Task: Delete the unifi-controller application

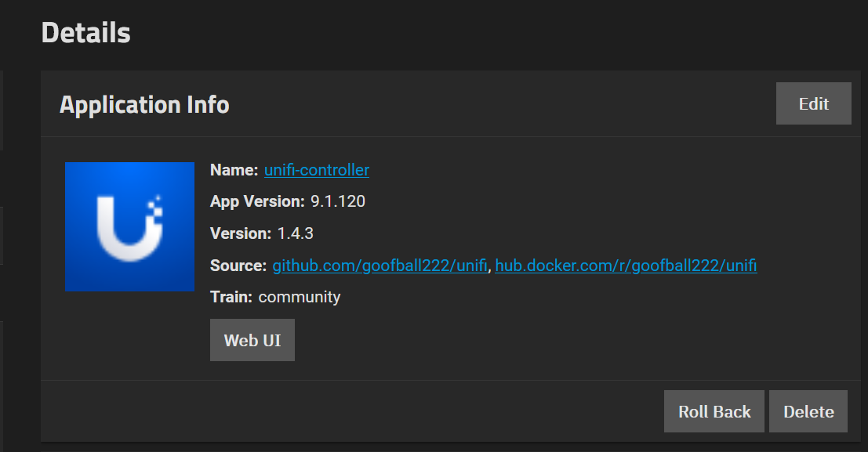Action: (x=808, y=411)
